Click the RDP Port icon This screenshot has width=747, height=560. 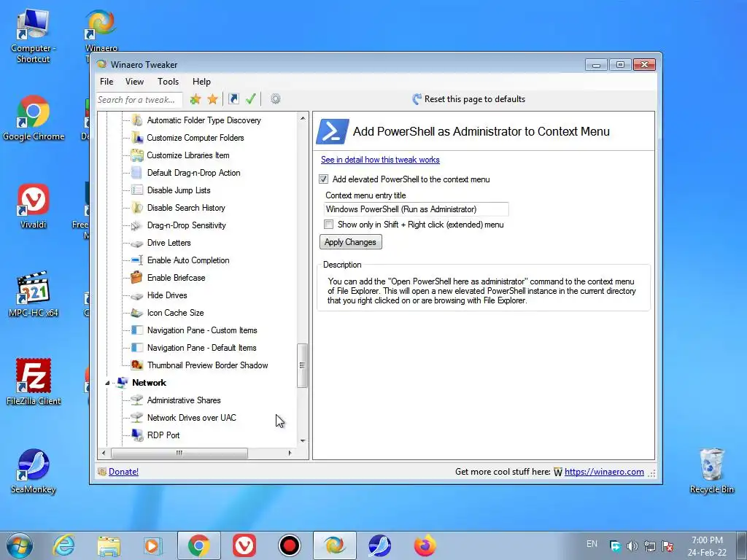point(137,435)
